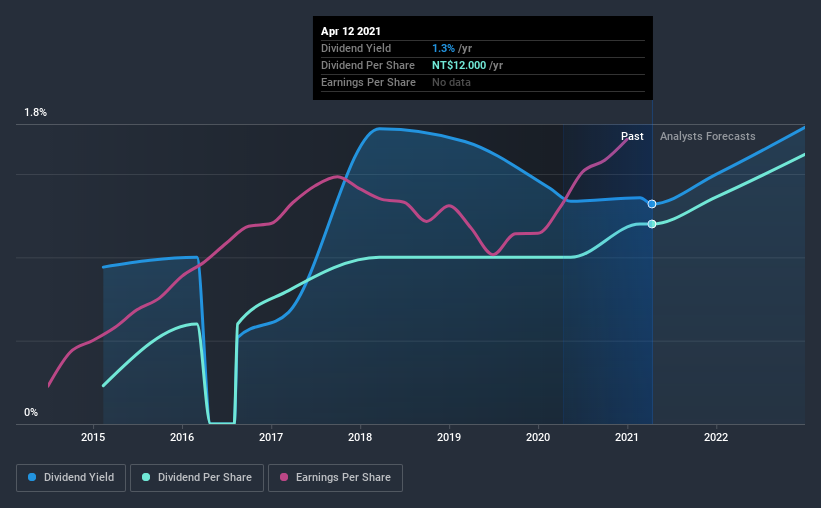Click the NT$12.000 value in tooltip
This screenshot has height=508, width=821.
click(459, 65)
